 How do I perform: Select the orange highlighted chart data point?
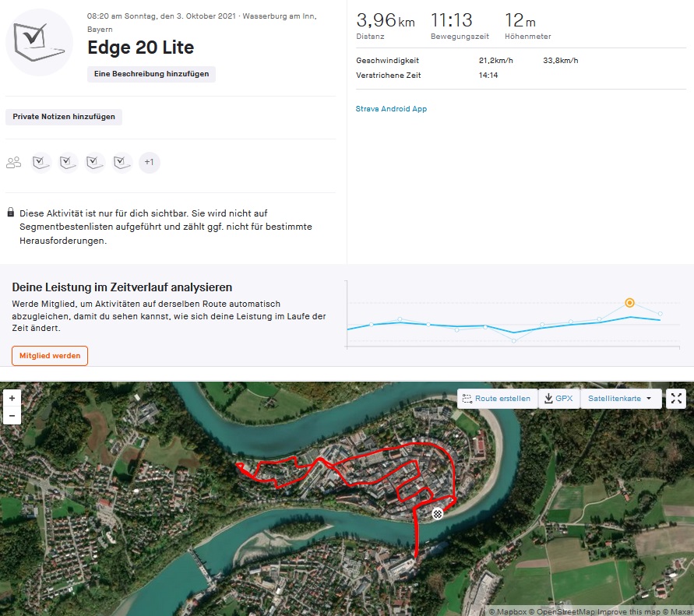coord(629,302)
